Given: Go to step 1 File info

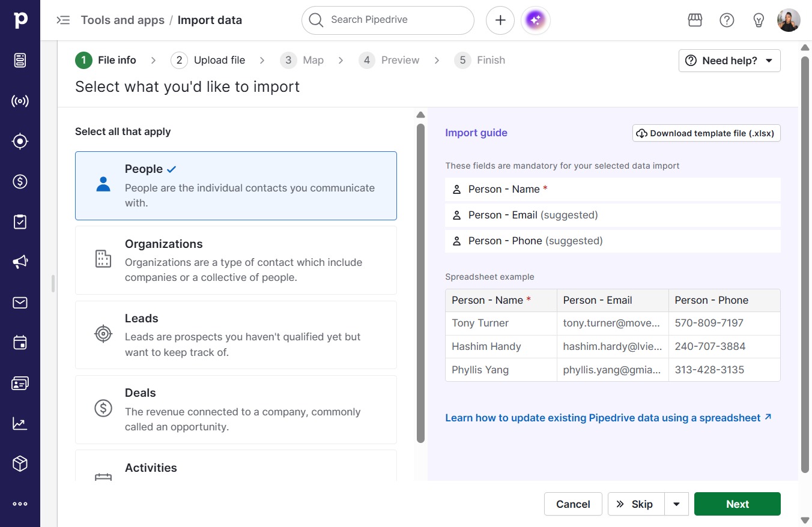Looking at the screenshot, I should pyautogui.click(x=106, y=60).
